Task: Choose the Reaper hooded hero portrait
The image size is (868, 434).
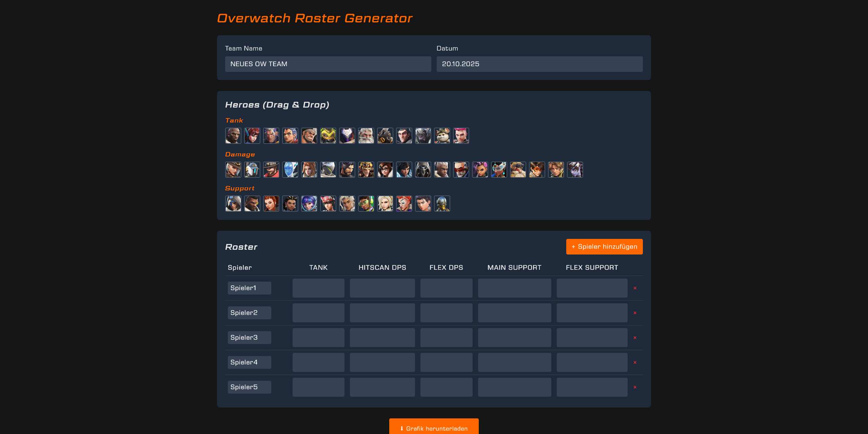Action: click(423, 170)
